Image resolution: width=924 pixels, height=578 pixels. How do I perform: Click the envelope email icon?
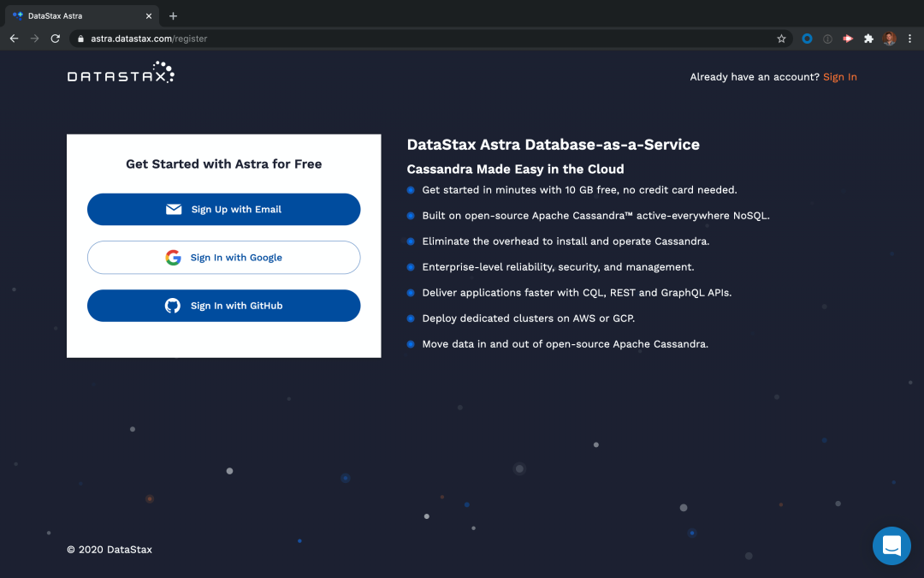coord(174,210)
